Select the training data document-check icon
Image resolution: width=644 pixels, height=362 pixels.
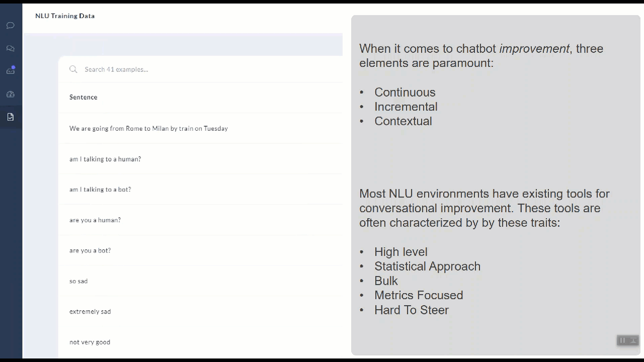[11, 117]
